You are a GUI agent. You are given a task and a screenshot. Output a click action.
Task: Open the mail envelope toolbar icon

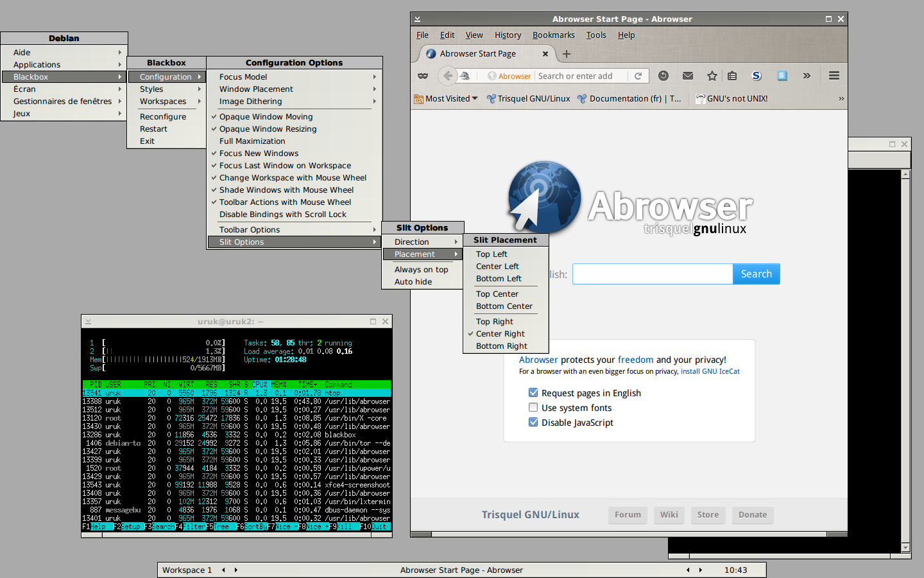tap(688, 76)
